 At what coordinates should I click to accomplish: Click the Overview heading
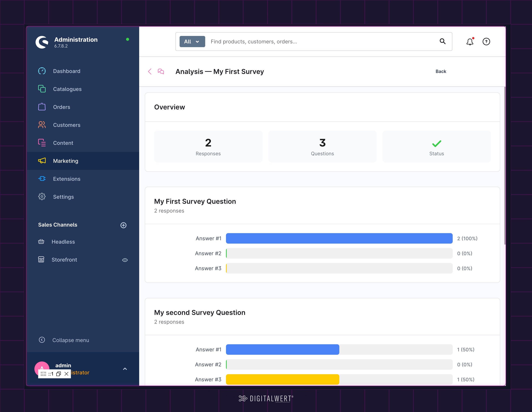[x=169, y=107]
